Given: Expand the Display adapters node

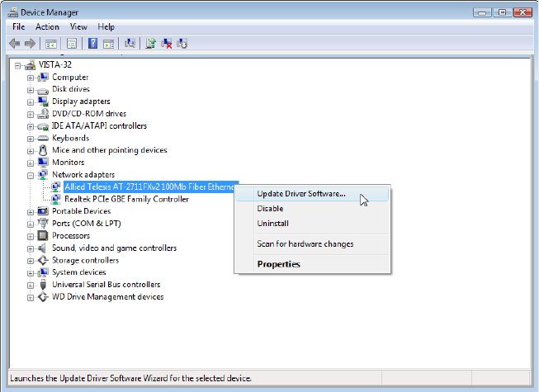Looking at the screenshot, I should pyautogui.click(x=31, y=102).
